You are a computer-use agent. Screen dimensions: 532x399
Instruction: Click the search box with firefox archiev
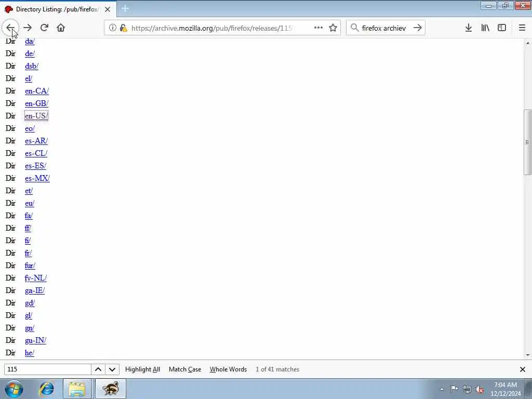click(x=384, y=28)
